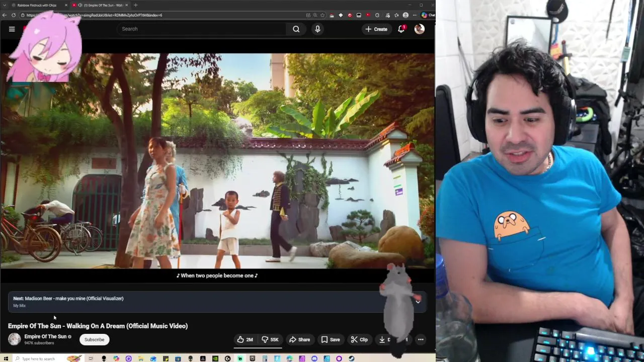Click the YouTube search magnifier button
The width and height of the screenshot is (644, 362).
coord(296,29)
